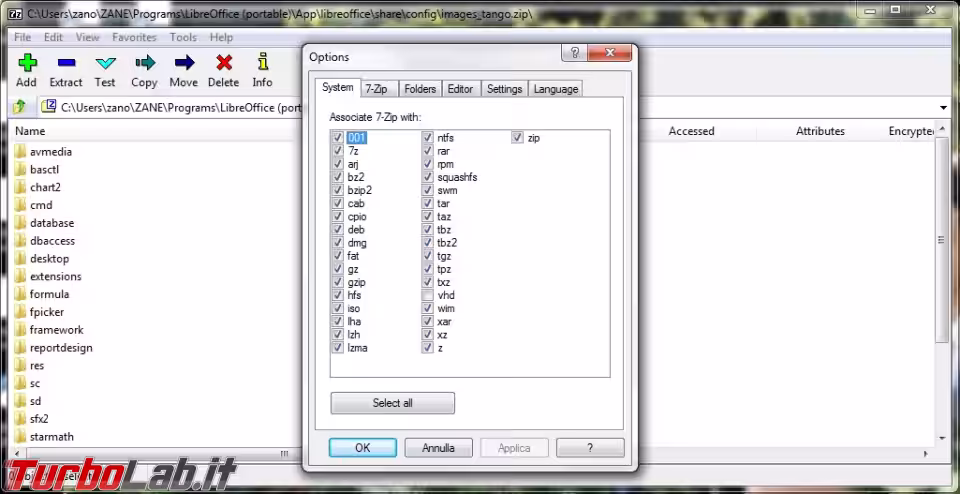Click the Select all button
Screen dimensions: 960x494
point(392,403)
